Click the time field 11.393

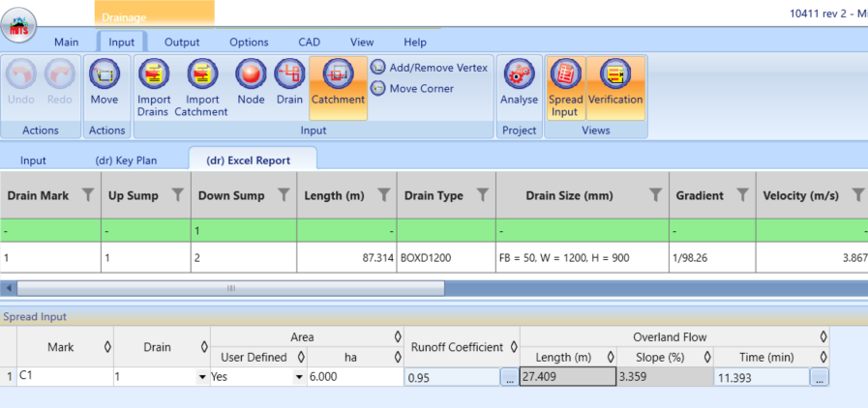click(x=763, y=378)
